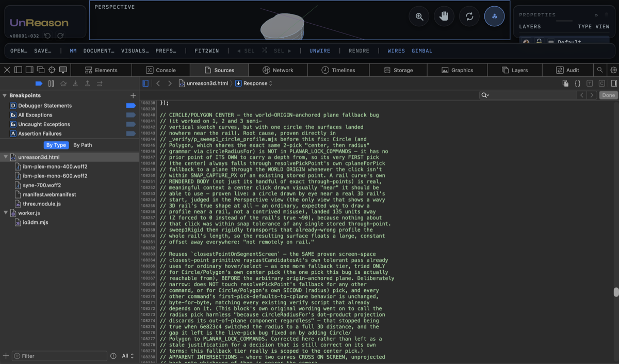Screen dimensions: 619x364
Task: Collapse the worker.js tree node
Action: pos(5,213)
